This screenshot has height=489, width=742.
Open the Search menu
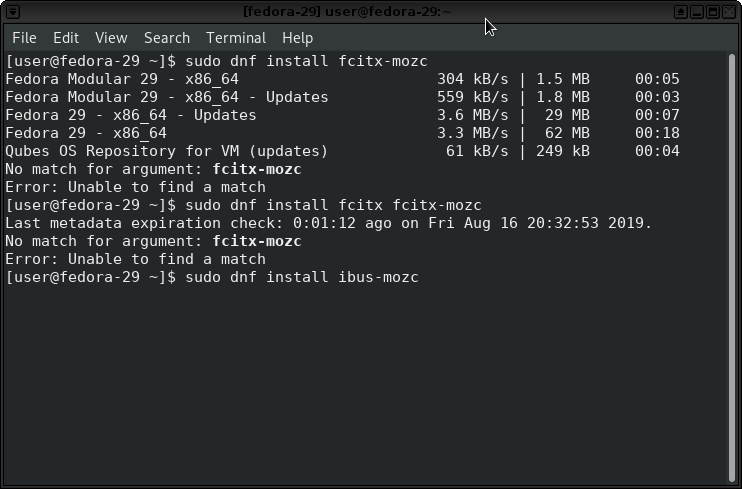166,38
